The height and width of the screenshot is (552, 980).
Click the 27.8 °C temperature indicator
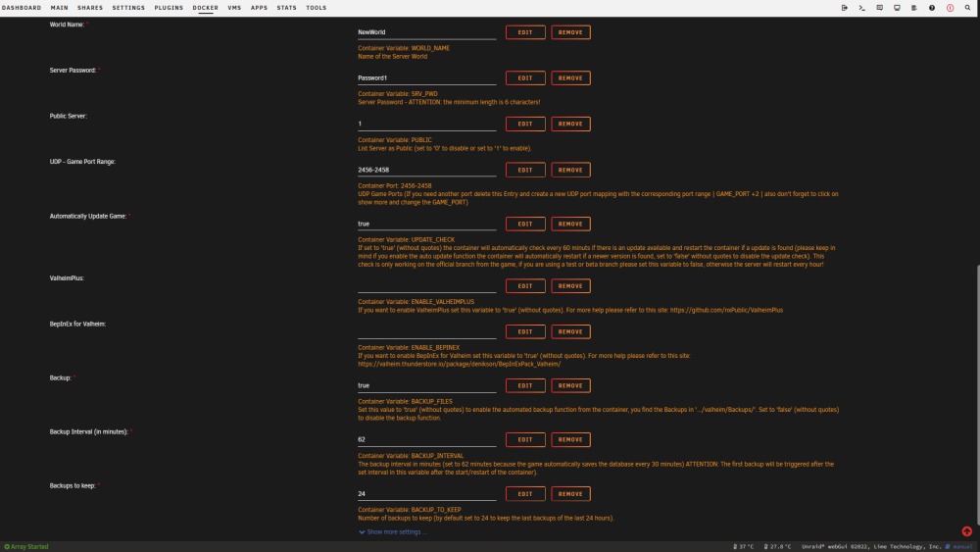click(x=777, y=546)
